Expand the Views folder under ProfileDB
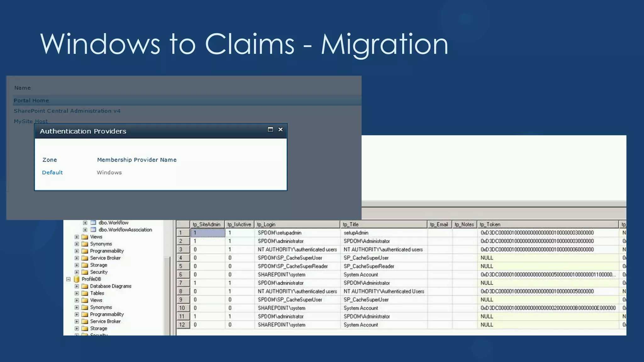 click(77, 300)
